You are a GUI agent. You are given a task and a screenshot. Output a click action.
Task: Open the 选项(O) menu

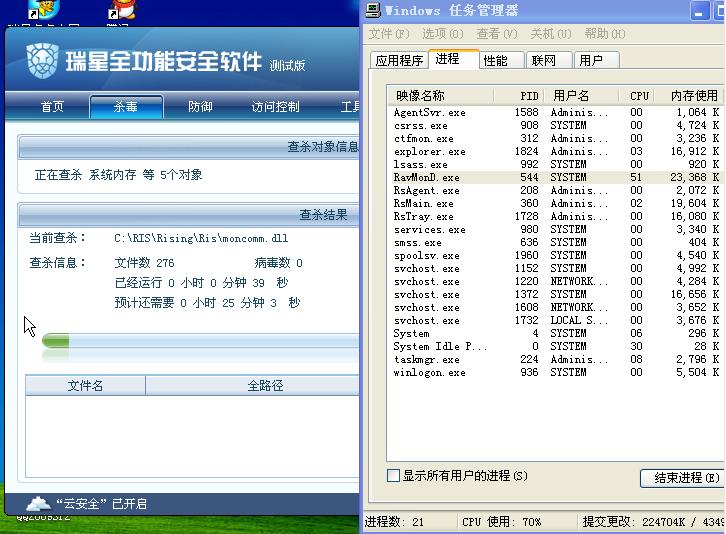coord(443,34)
